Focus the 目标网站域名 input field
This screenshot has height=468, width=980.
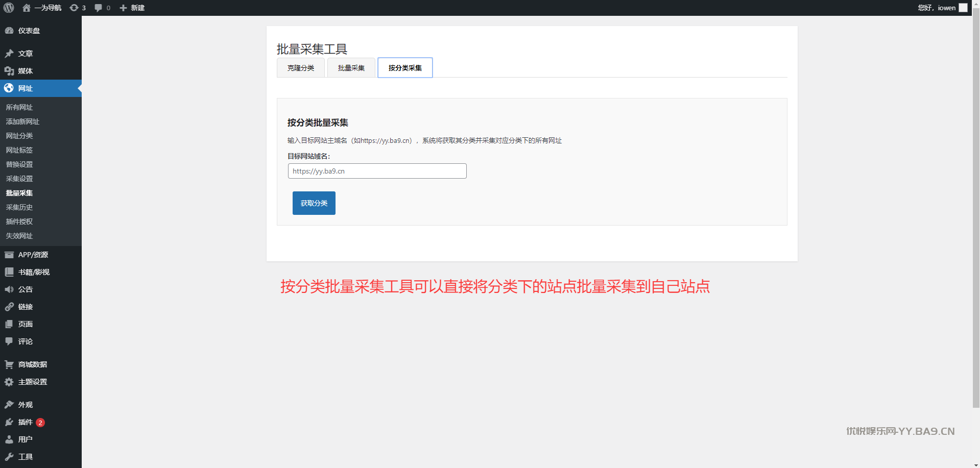pyautogui.click(x=377, y=171)
